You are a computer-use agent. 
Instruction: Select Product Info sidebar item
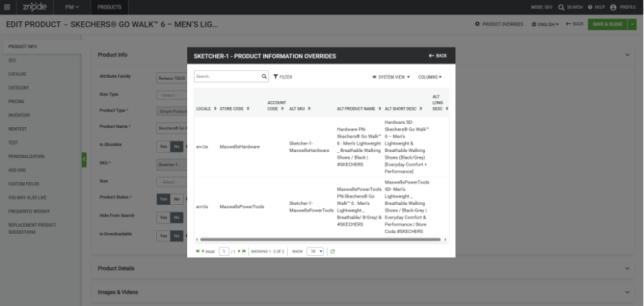41,46
